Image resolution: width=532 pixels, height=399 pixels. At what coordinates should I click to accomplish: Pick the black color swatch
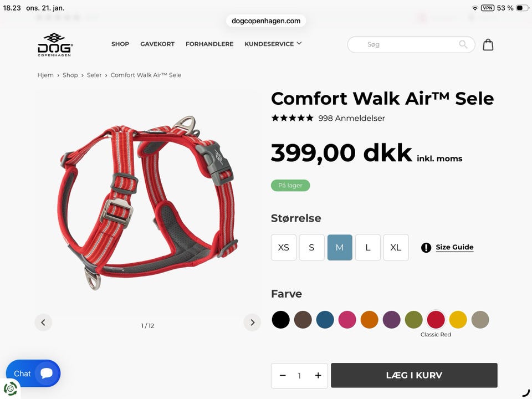pos(280,320)
